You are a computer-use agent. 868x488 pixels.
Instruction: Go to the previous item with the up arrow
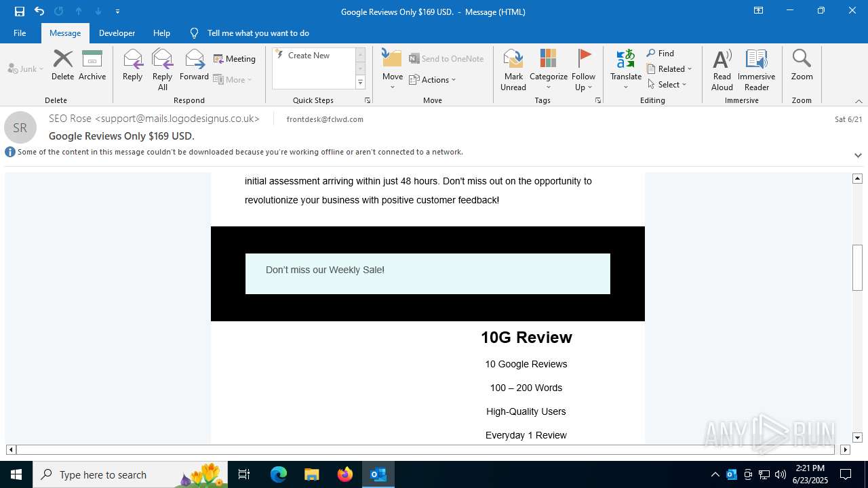click(79, 11)
